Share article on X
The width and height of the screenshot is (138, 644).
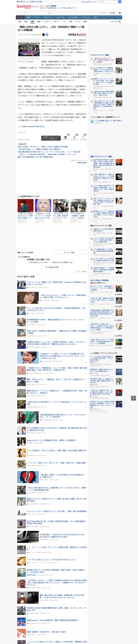point(44,35)
